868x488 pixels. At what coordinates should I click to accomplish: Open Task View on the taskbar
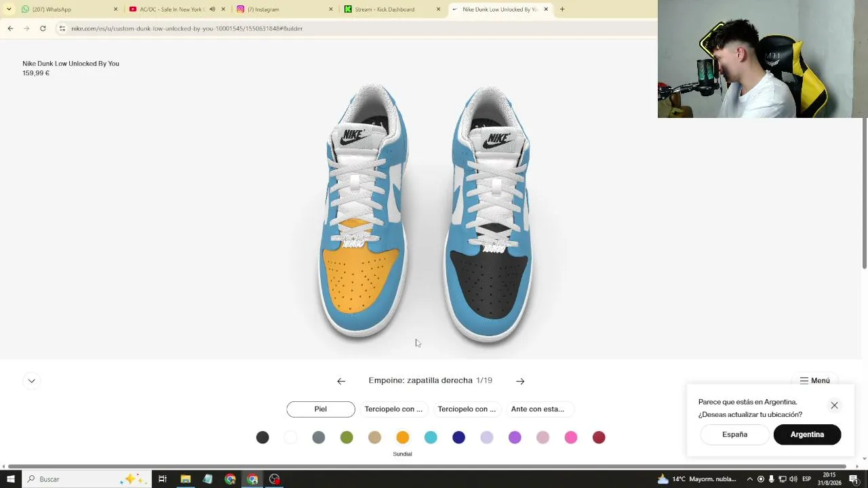pos(163,479)
